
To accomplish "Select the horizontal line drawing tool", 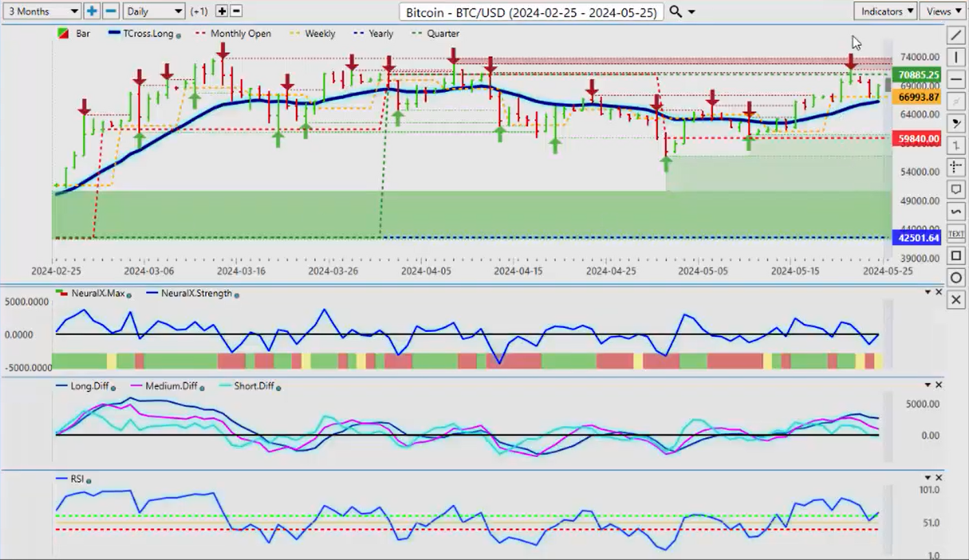I will click(956, 80).
